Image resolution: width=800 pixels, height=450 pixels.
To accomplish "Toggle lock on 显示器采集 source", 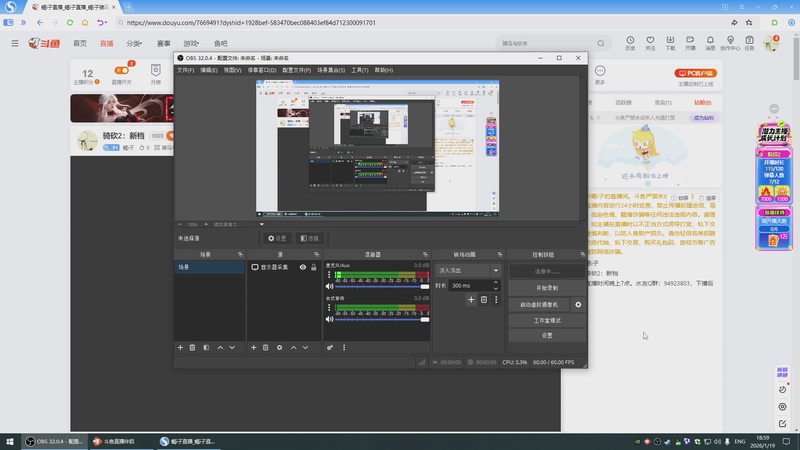I will pyautogui.click(x=314, y=268).
